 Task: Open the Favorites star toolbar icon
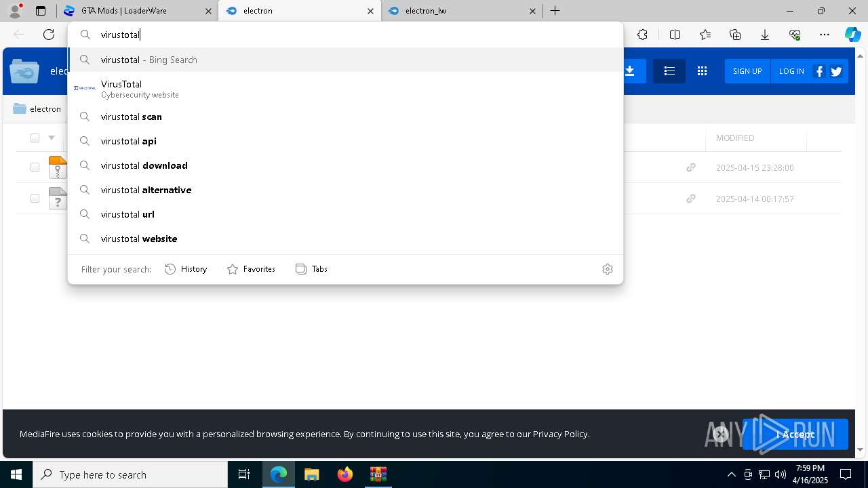pos(705,35)
